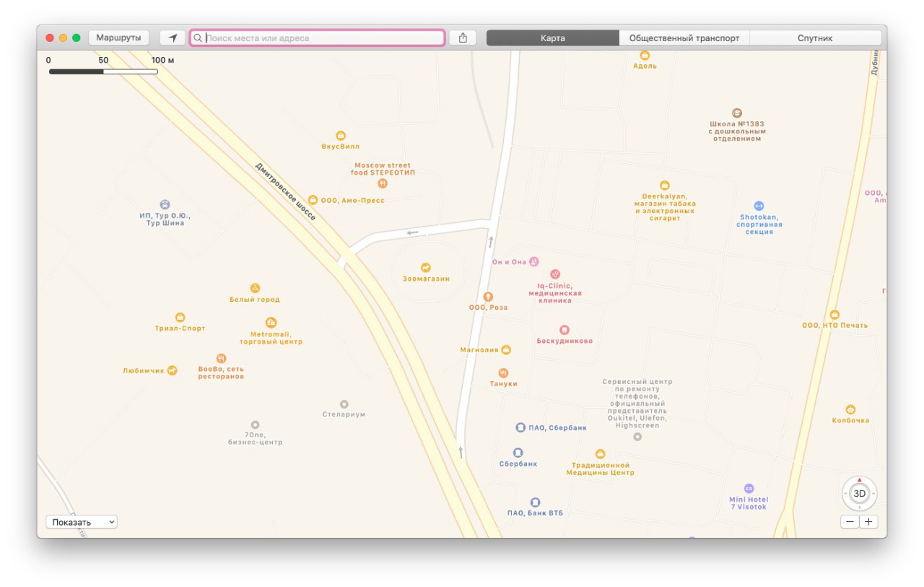
Task: Switch to the Карта map view
Action: [553, 38]
